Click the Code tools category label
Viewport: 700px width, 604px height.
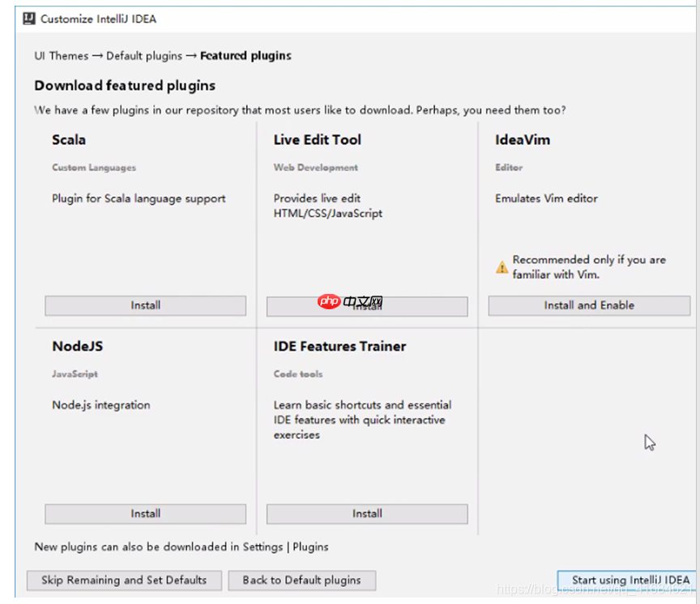coord(298,374)
